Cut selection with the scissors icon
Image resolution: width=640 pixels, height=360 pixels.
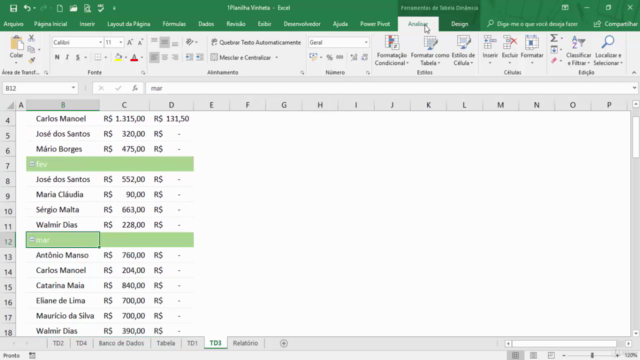(x=31, y=38)
